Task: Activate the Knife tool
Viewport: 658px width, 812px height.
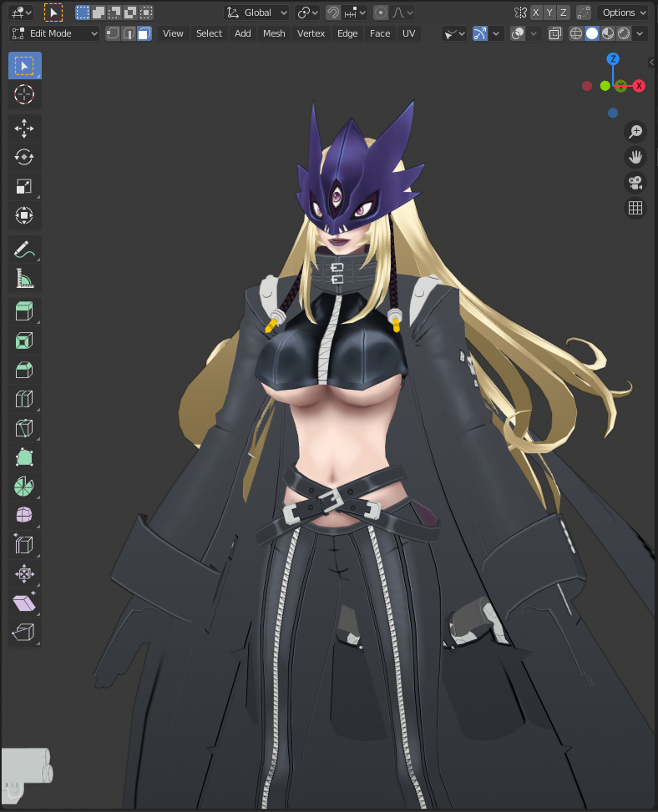Action: pos(24,428)
